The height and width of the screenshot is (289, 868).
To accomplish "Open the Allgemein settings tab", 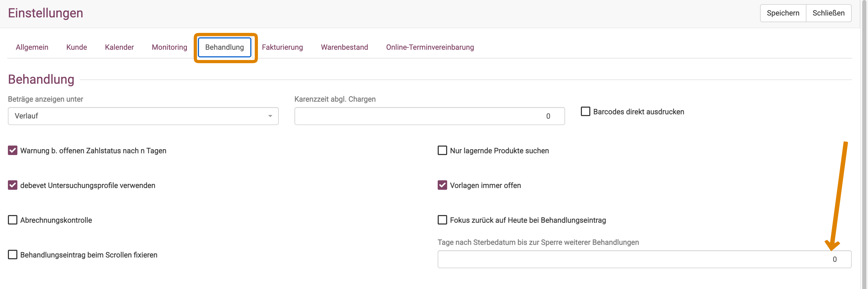I will pos(32,47).
